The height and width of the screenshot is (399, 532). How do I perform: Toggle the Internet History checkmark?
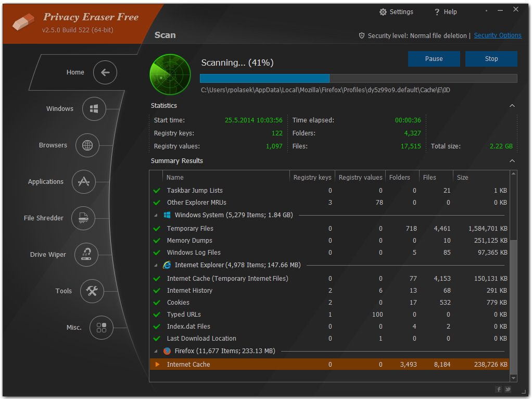pos(157,290)
